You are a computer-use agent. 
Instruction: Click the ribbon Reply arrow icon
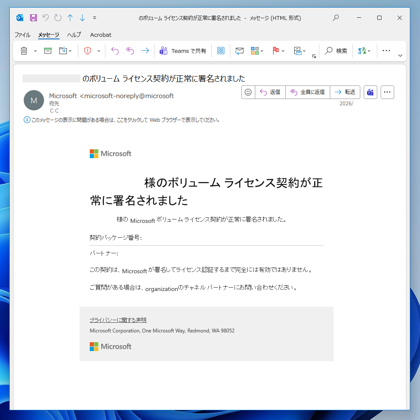tap(115, 51)
